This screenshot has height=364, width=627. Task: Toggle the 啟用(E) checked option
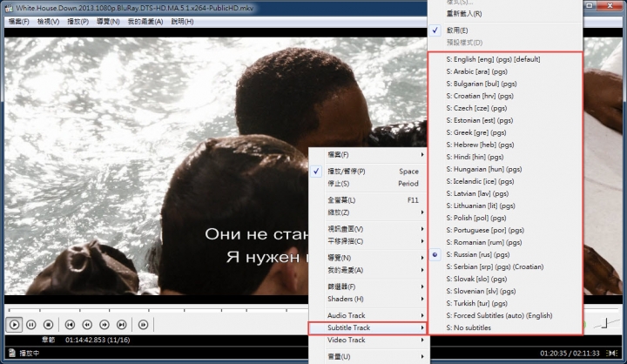click(505, 30)
